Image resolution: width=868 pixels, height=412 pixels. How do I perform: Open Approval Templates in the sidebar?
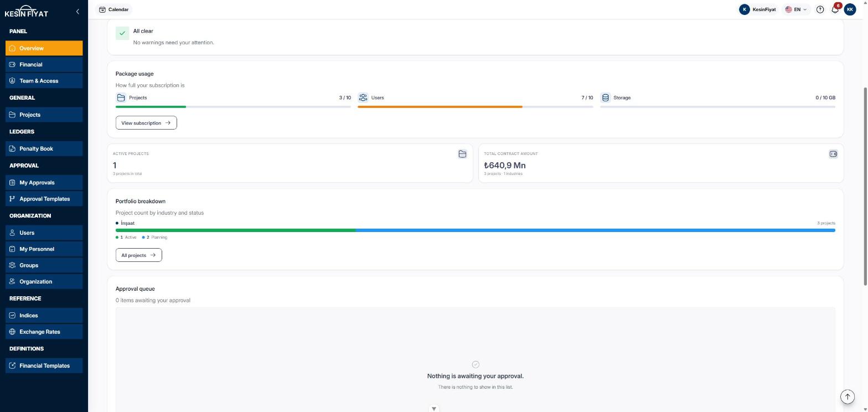[x=44, y=199]
